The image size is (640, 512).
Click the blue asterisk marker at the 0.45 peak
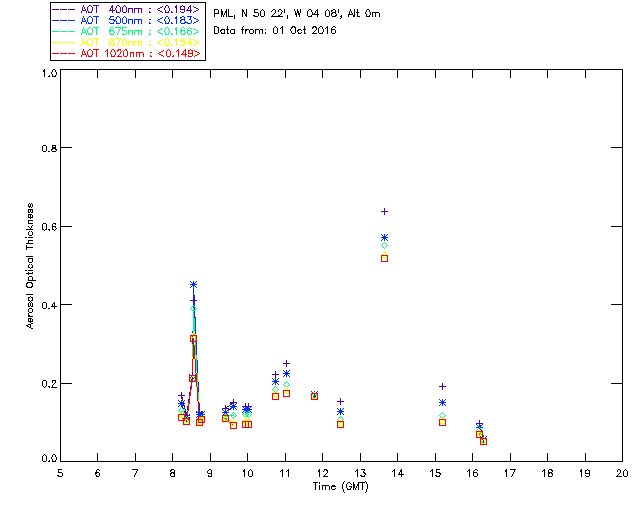[193, 285]
